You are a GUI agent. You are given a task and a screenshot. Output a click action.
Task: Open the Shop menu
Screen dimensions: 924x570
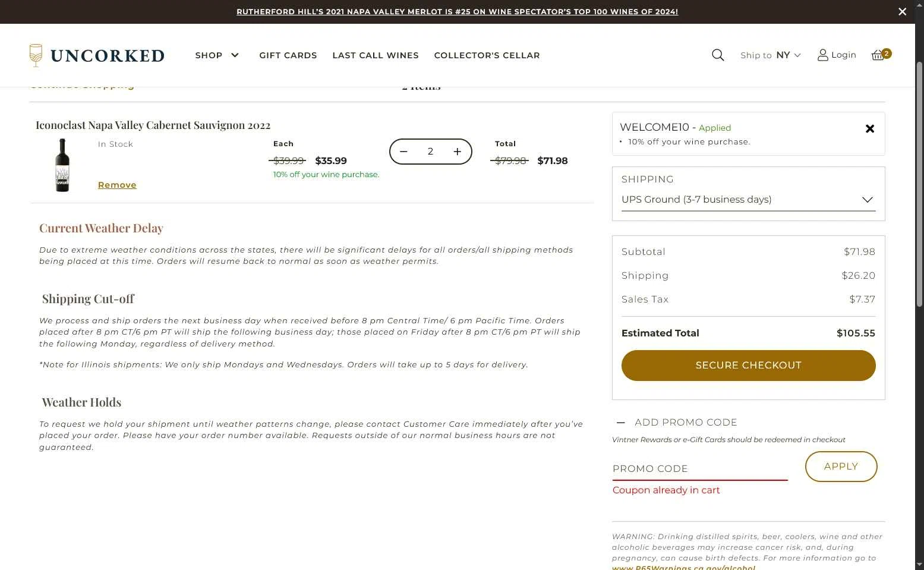click(x=209, y=55)
